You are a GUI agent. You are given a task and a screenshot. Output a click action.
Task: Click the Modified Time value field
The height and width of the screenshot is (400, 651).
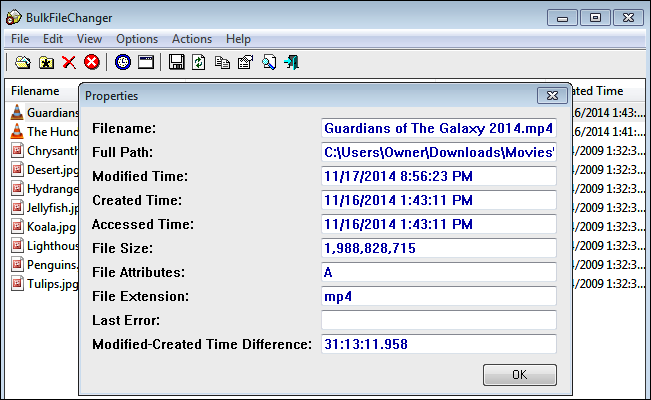[439, 176]
